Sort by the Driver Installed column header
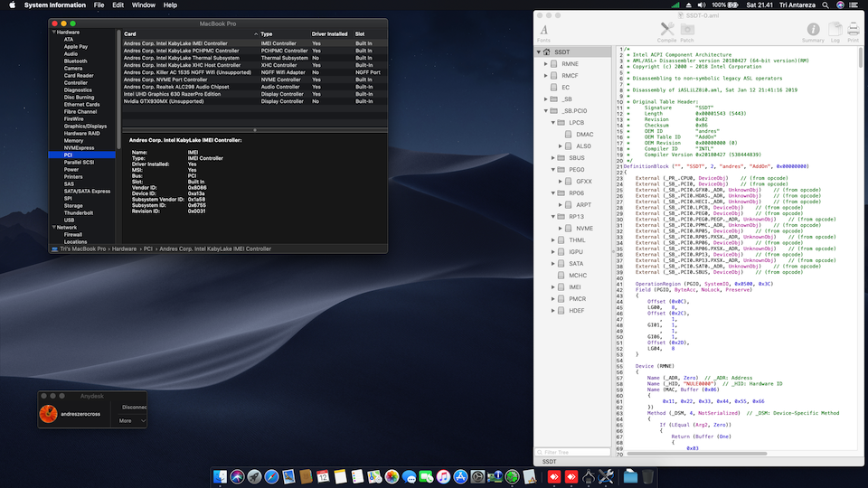The width and height of the screenshot is (868, 488). (329, 33)
